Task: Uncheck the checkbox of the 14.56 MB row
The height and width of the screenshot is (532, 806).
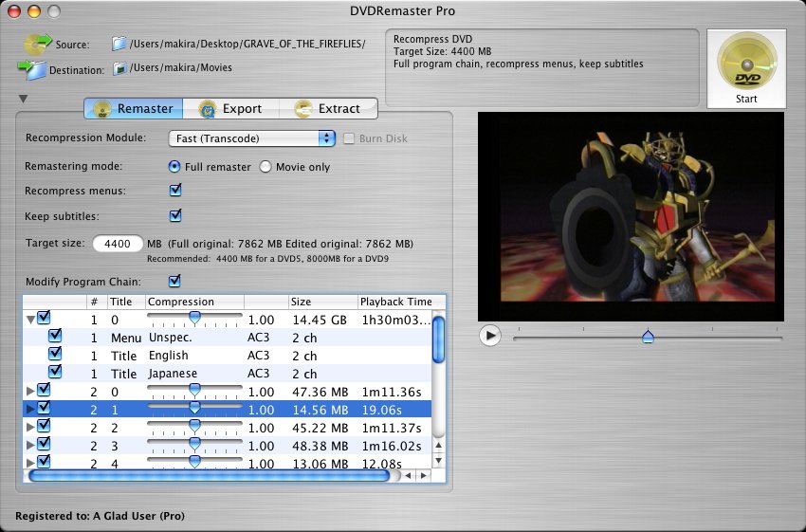Action: (x=45, y=408)
